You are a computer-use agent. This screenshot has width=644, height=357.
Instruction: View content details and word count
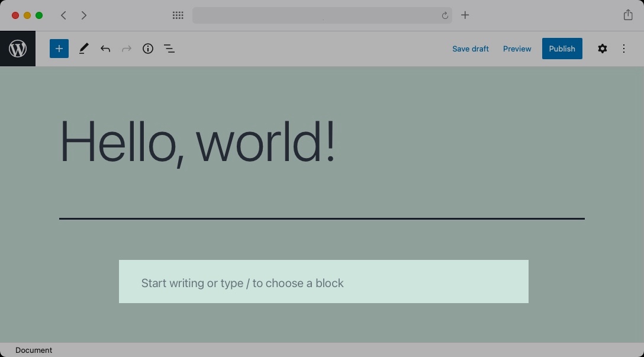(x=148, y=49)
